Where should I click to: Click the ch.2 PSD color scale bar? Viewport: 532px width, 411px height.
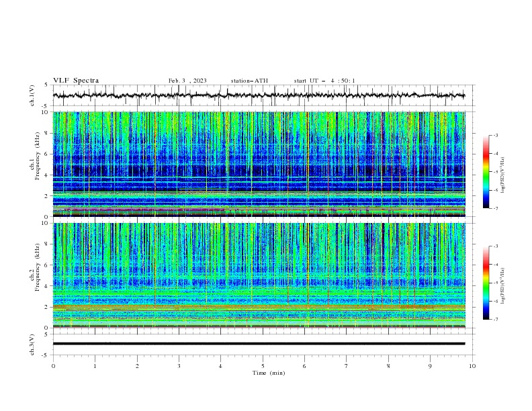[486, 283]
